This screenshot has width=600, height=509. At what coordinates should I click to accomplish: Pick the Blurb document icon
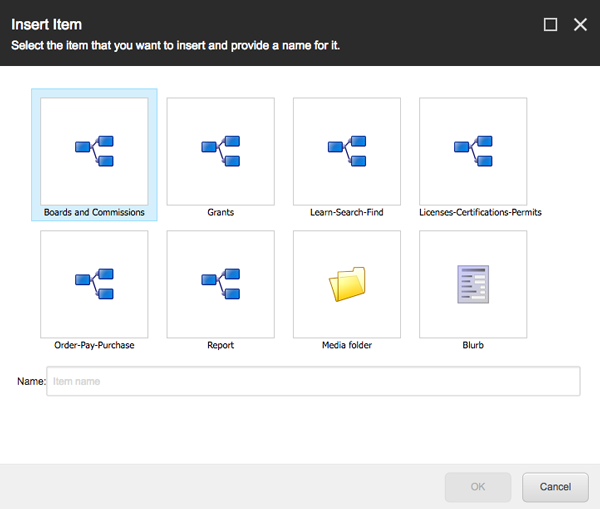pyautogui.click(x=473, y=284)
